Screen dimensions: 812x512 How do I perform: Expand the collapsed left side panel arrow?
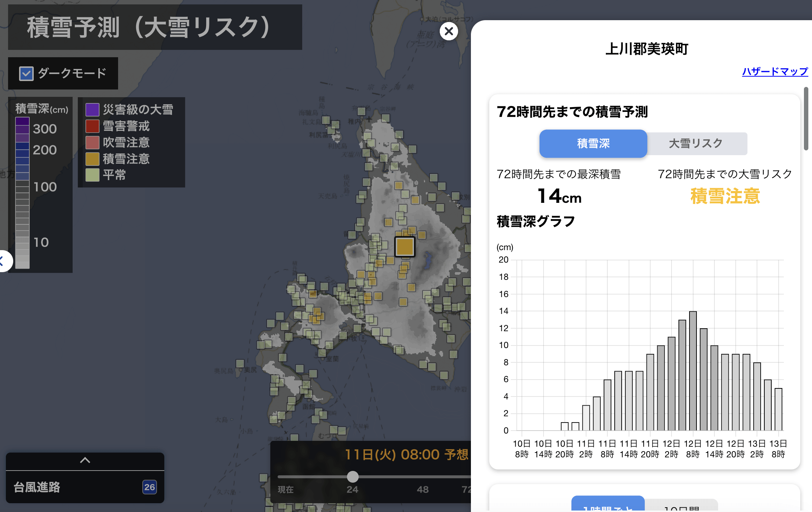click(4, 261)
